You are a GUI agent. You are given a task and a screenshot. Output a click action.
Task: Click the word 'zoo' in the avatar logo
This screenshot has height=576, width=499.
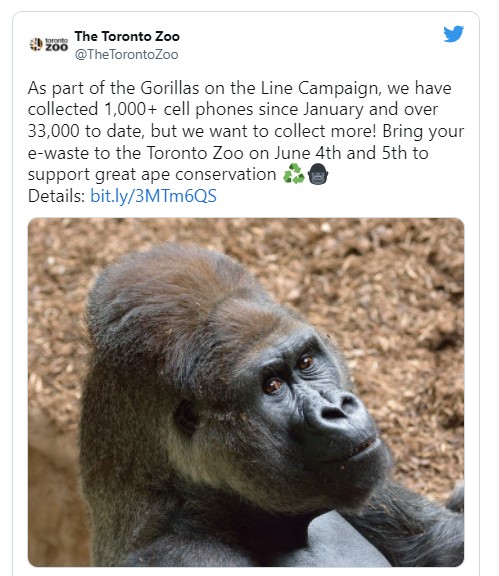coord(57,47)
